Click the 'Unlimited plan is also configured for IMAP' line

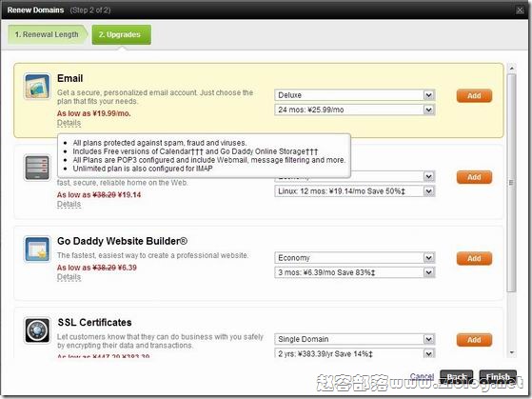(x=143, y=169)
